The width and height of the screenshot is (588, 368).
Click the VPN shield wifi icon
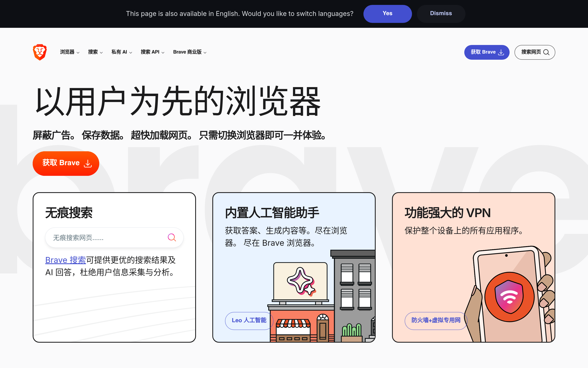[510, 297]
